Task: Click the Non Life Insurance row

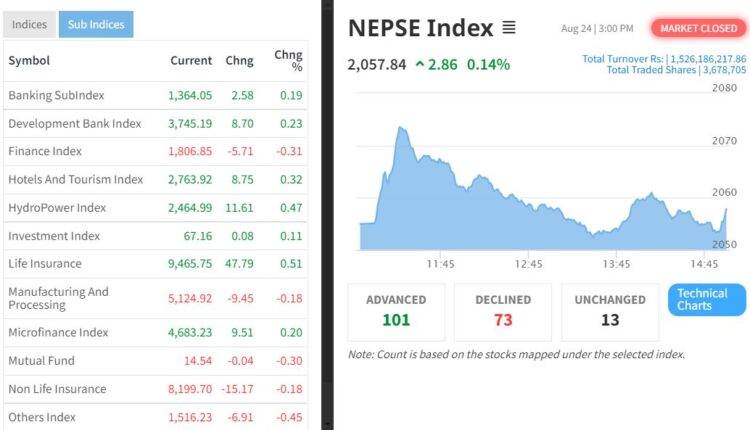Action: pyautogui.click(x=57, y=389)
